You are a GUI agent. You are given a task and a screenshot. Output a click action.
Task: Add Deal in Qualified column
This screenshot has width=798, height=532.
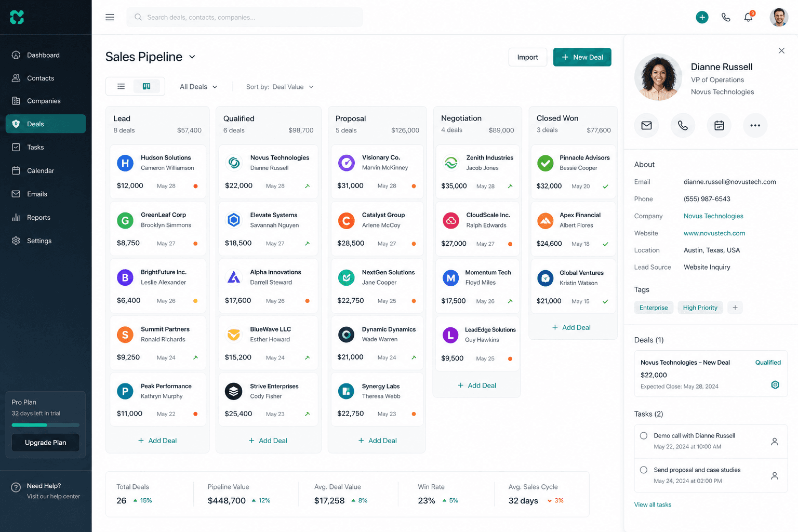pos(268,441)
